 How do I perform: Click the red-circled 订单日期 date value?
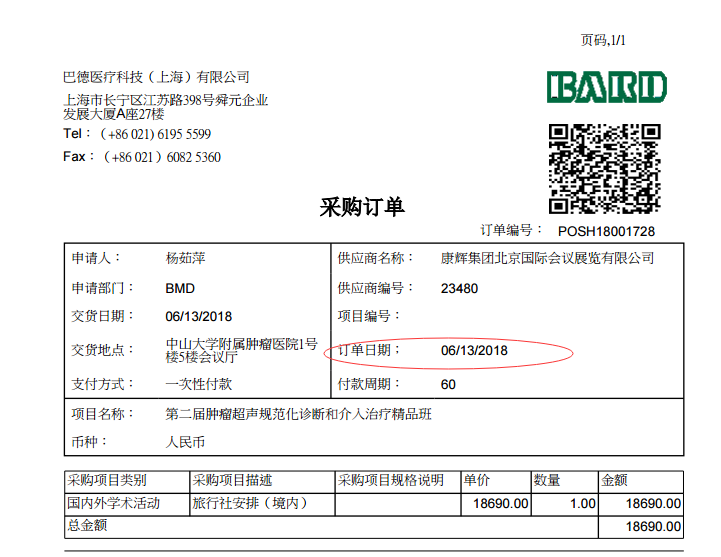474,351
